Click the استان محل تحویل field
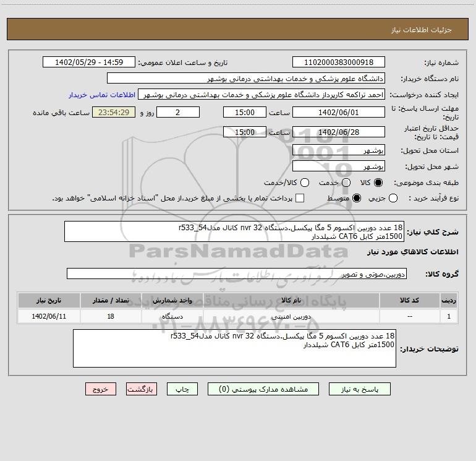The image size is (476, 461). [x=338, y=151]
